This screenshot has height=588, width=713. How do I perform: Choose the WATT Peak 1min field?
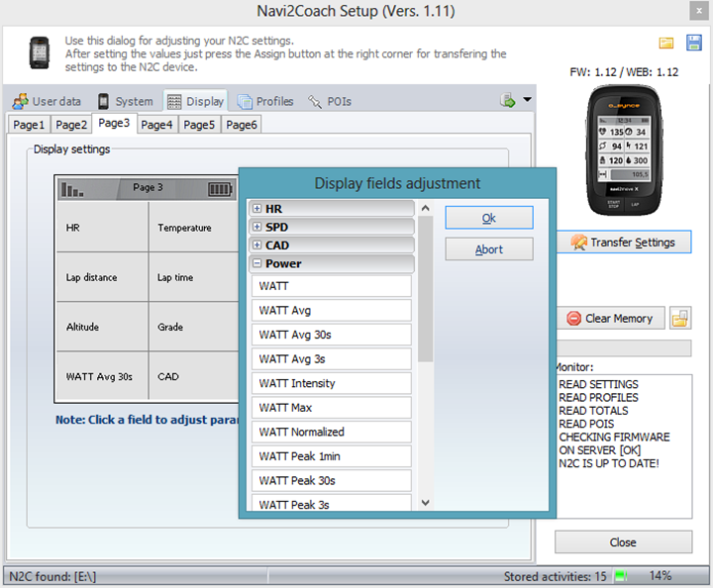pyautogui.click(x=332, y=456)
